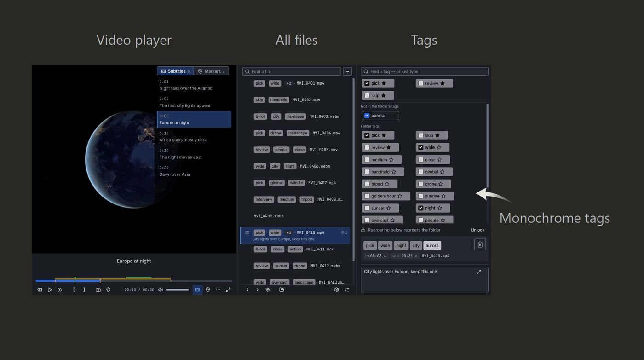Toggle the highlighted subtitles icon in player controls
This screenshot has height=360, width=644.
(x=198, y=290)
